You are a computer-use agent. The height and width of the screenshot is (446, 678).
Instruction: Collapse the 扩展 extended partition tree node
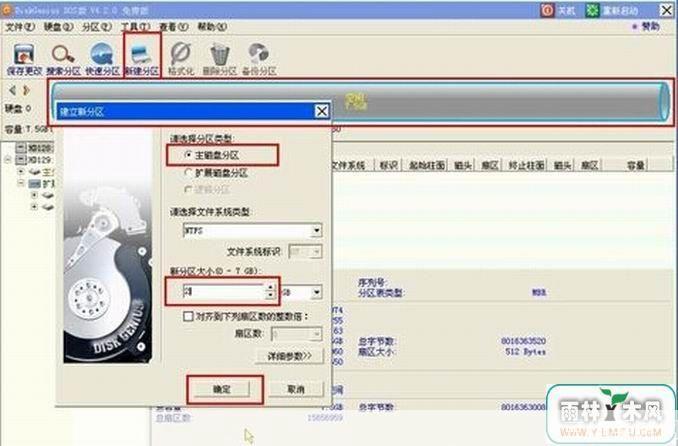[21, 183]
